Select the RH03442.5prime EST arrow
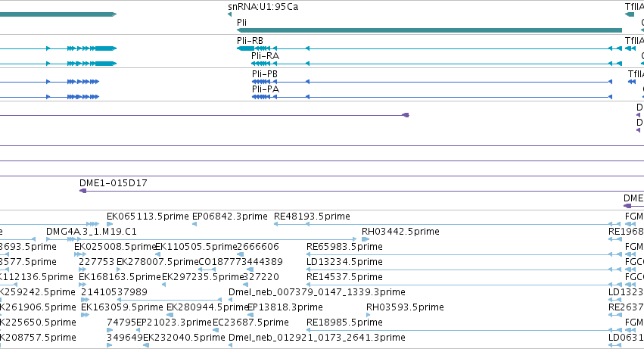The image size is (644, 349). pyautogui.click(x=366, y=239)
